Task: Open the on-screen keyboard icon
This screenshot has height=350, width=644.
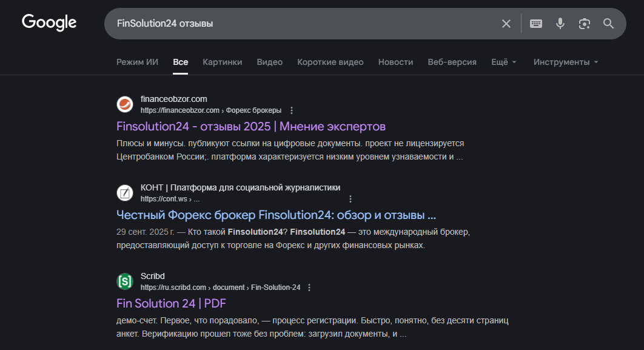Action: coord(535,23)
